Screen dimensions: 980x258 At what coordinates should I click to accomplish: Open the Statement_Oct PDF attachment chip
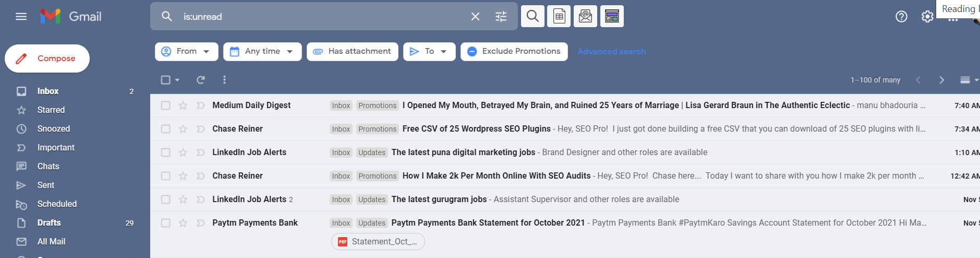coord(378,241)
